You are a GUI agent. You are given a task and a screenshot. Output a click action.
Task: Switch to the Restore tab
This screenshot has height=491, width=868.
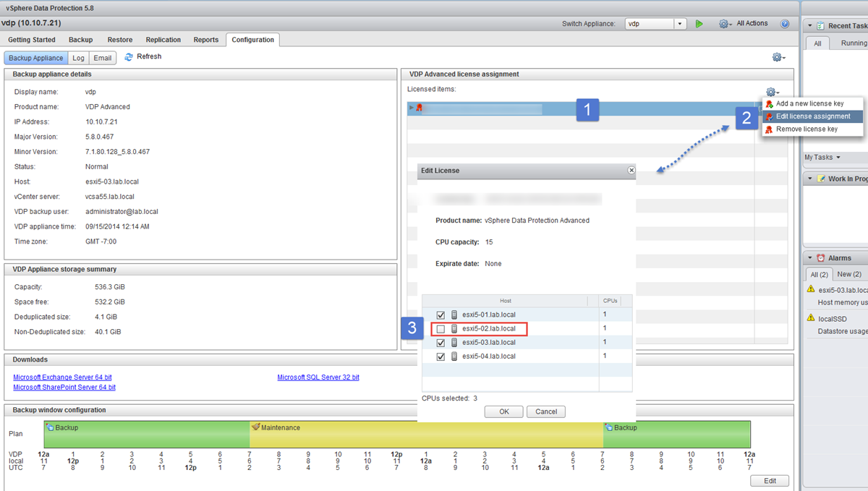120,40
